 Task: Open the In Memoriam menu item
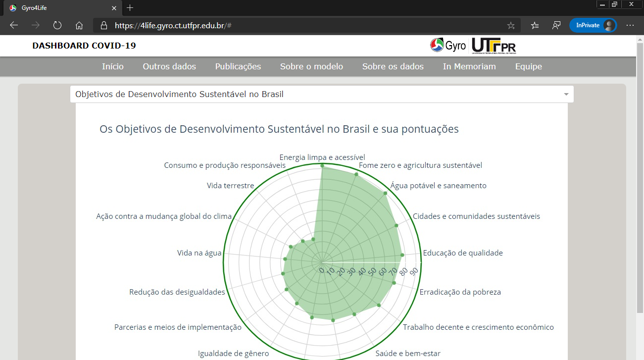pos(469,66)
